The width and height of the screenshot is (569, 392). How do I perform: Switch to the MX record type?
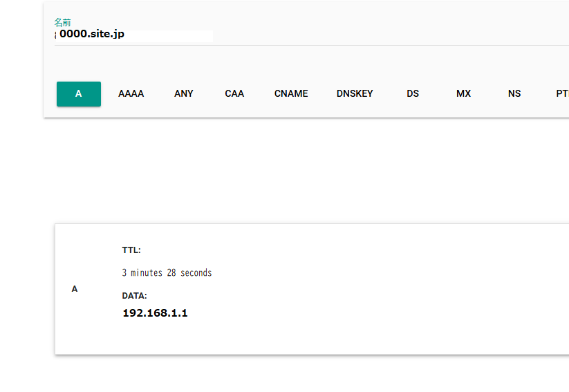(463, 94)
